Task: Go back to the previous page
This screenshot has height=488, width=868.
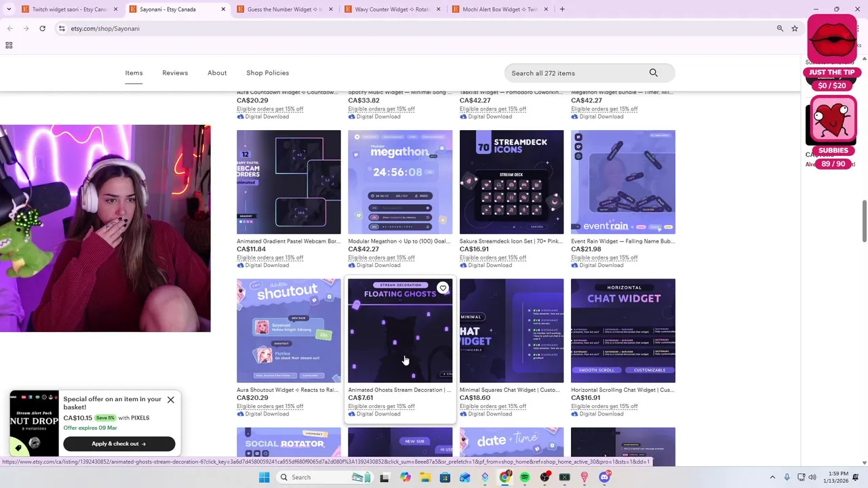Action: pos(9,28)
